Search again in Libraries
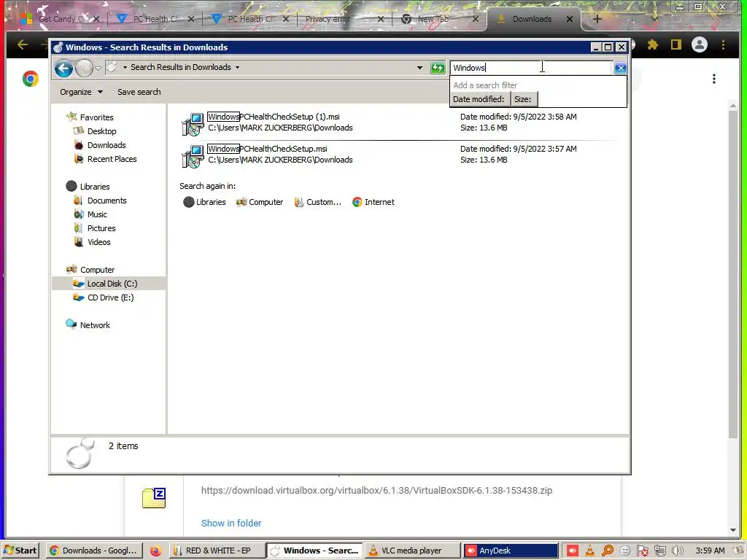747x560 pixels. 204,202
